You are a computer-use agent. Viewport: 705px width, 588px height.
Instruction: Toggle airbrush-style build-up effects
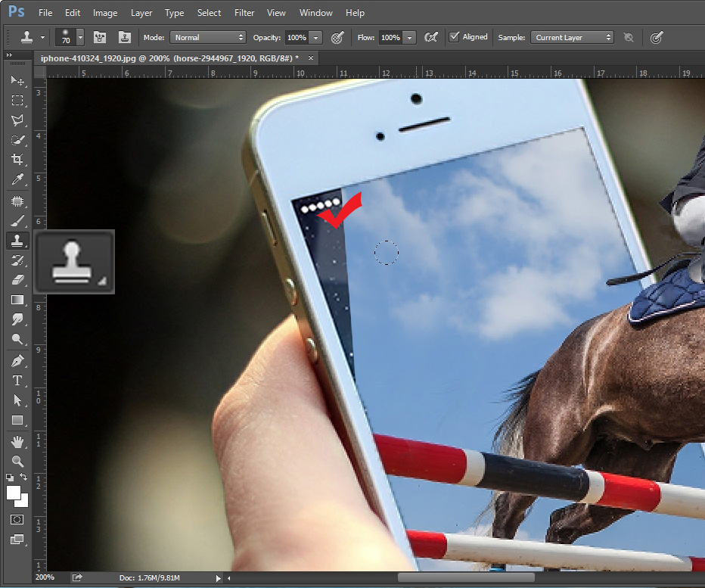tap(431, 36)
